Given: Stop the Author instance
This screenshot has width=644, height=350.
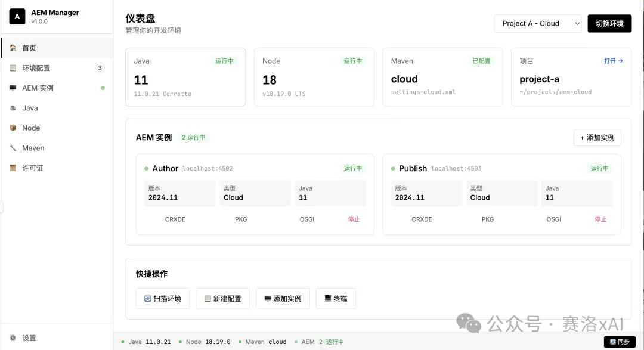Looking at the screenshot, I should tap(354, 219).
